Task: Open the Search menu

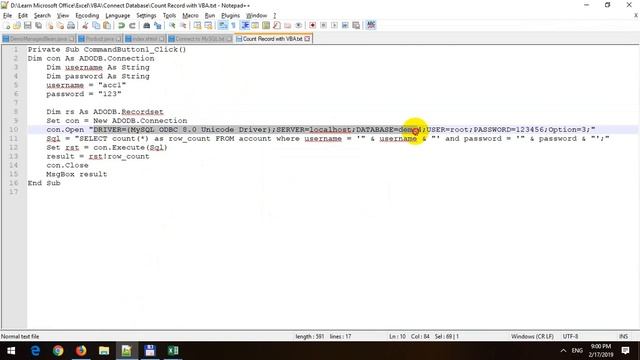Action: (42, 16)
